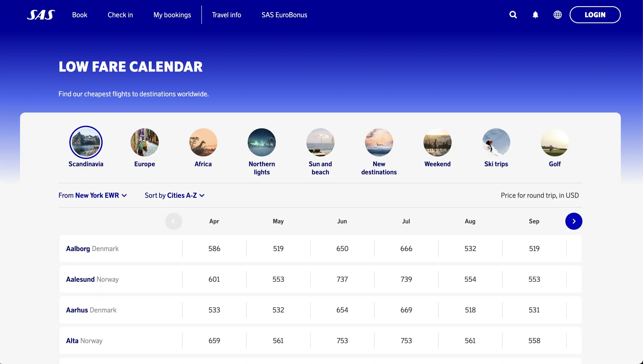Click the Alta Norway destination

(x=84, y=341)
